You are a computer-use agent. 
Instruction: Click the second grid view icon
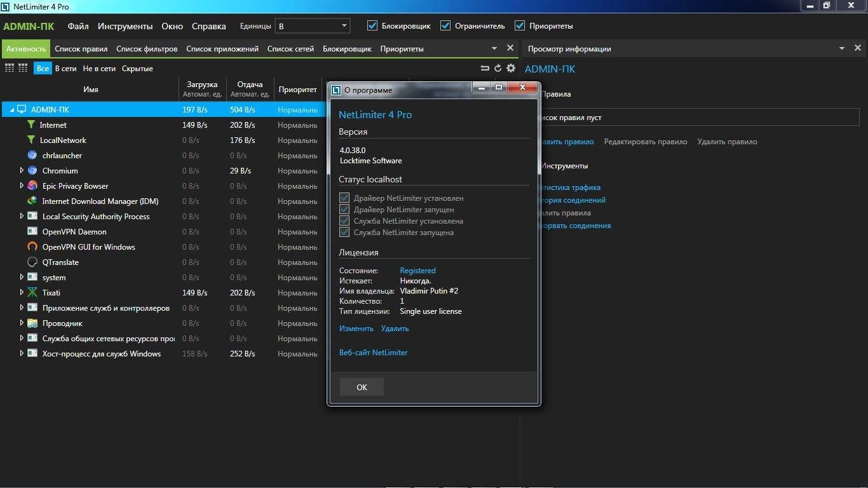[23, 68]
